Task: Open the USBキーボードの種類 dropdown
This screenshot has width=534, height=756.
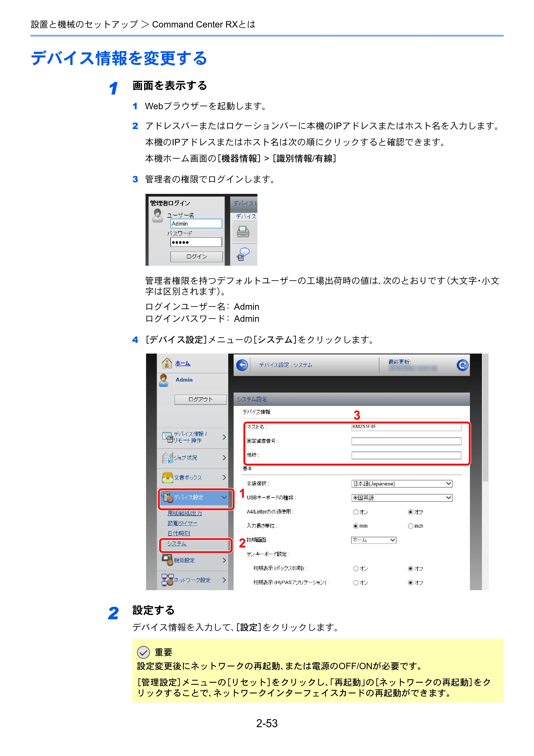Action: coord(402,498)
